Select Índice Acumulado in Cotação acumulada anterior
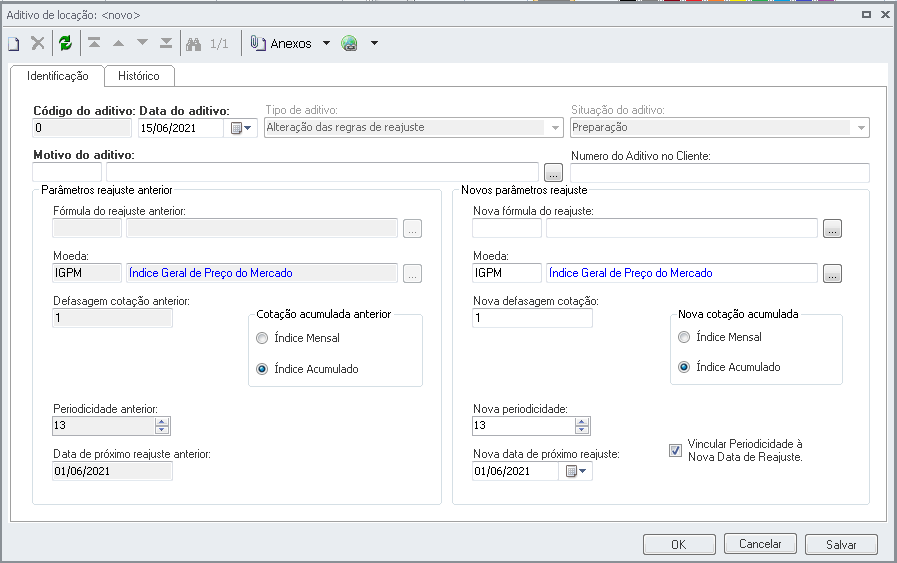Viewport: 897px width, 563px height. [x=262, y=369]
